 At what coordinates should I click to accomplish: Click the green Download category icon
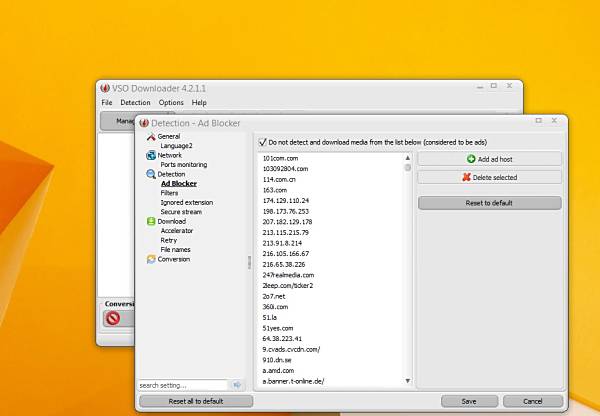151,222
